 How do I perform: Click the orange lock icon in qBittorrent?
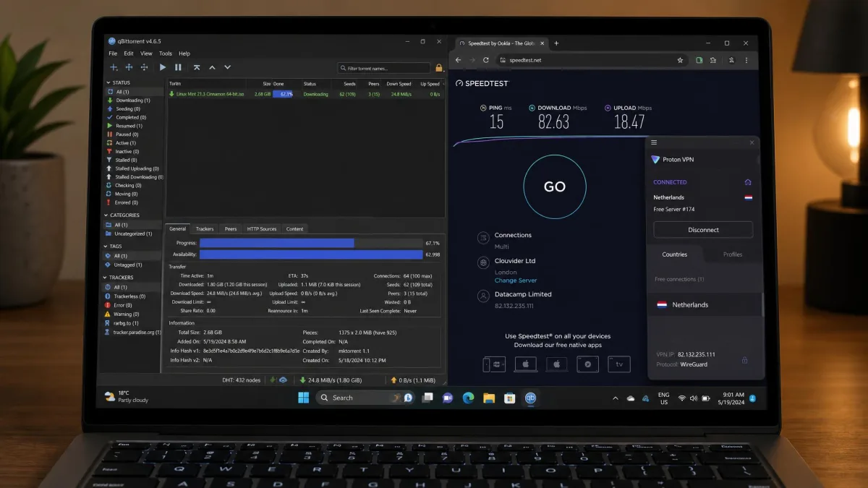pyautogui.click(x=438, y=68)
